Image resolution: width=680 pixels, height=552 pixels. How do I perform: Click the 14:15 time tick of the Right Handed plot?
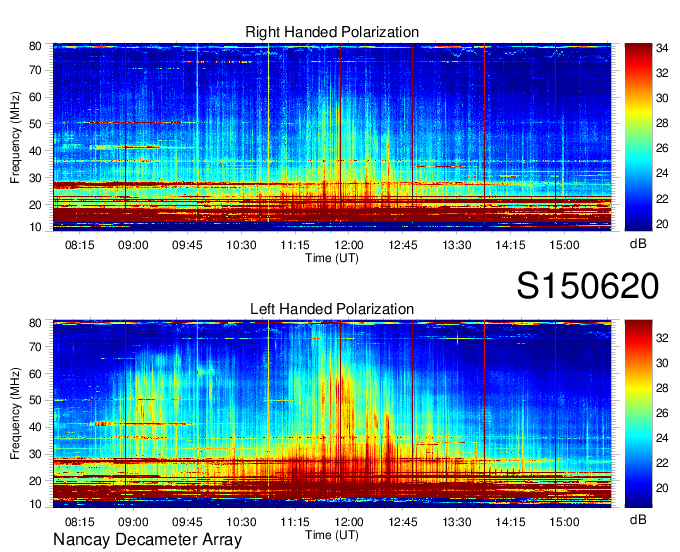(x=510, y=245)
